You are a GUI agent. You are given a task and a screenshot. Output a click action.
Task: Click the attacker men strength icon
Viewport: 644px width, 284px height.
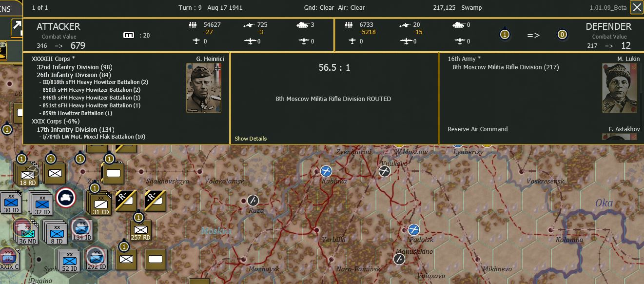point(193,25)
